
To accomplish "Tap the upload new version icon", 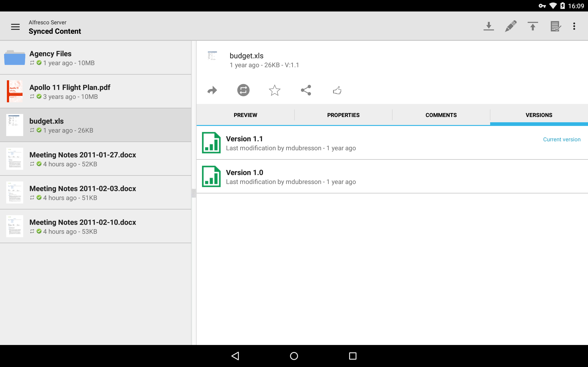I will point(533,26).
